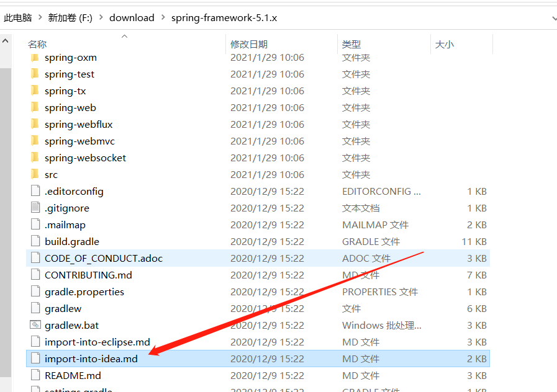Screen dimensions: 557x392
Task: Select the file name .mailmap
Action: click(65, 225)
